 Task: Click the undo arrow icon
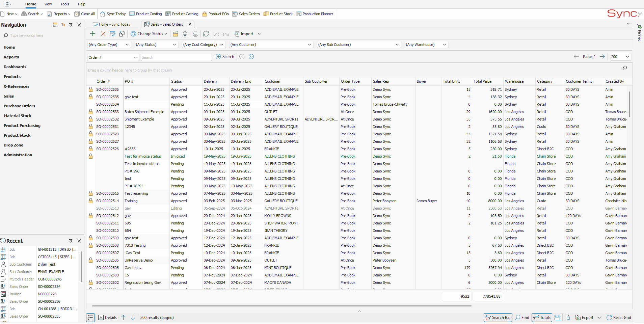(216, 34)
